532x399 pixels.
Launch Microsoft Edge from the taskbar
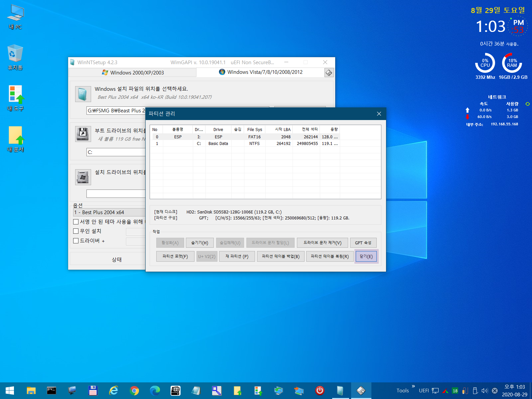(x=155, y=391)
